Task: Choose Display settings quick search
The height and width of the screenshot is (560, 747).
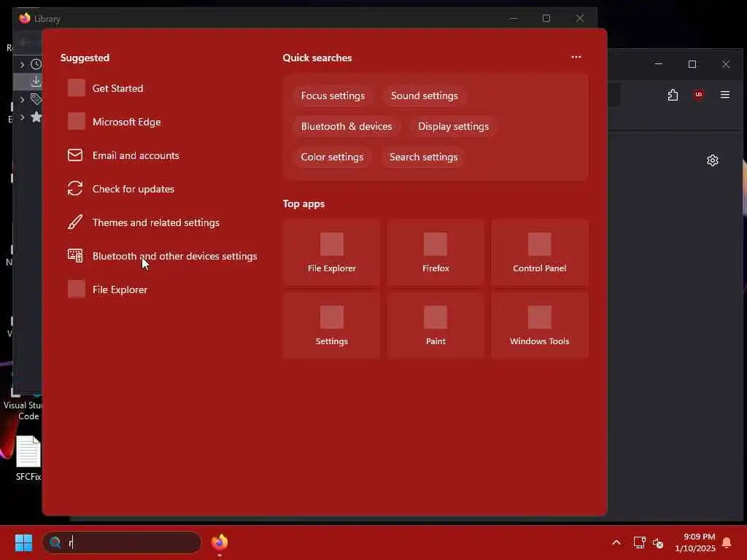Action: click(x=453, y=126)
